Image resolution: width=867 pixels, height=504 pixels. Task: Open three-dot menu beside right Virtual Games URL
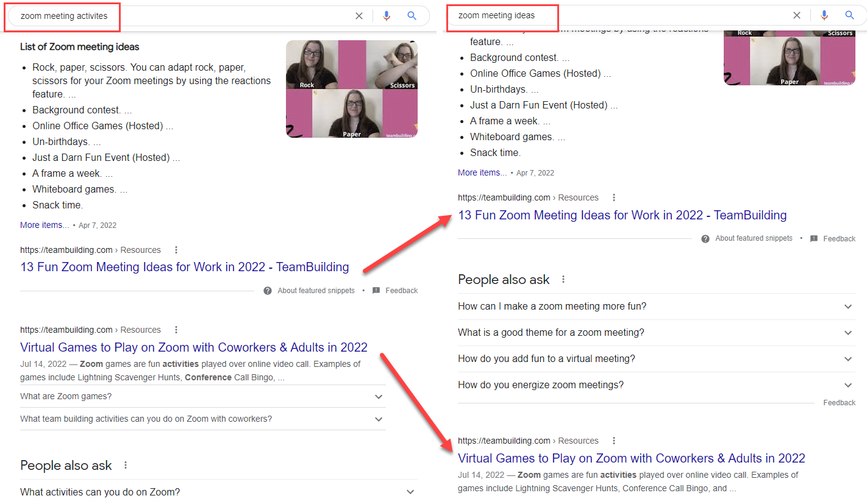(x=614, y=441)
